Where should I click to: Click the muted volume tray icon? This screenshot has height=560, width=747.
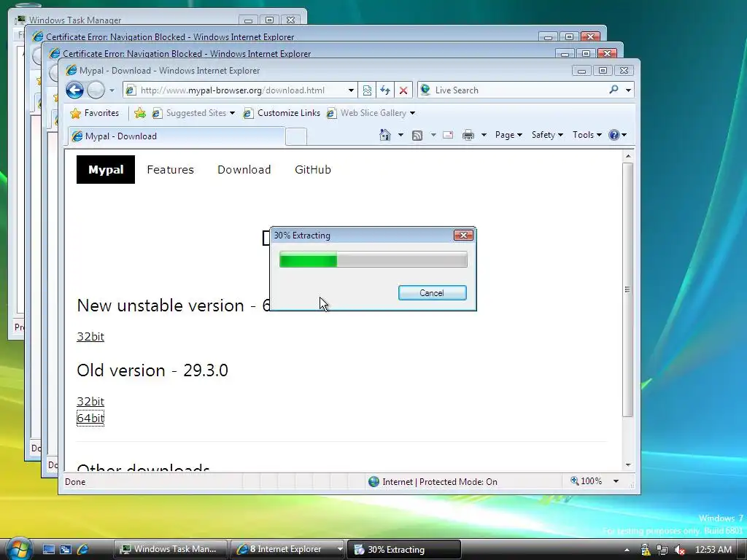point(679,550)
